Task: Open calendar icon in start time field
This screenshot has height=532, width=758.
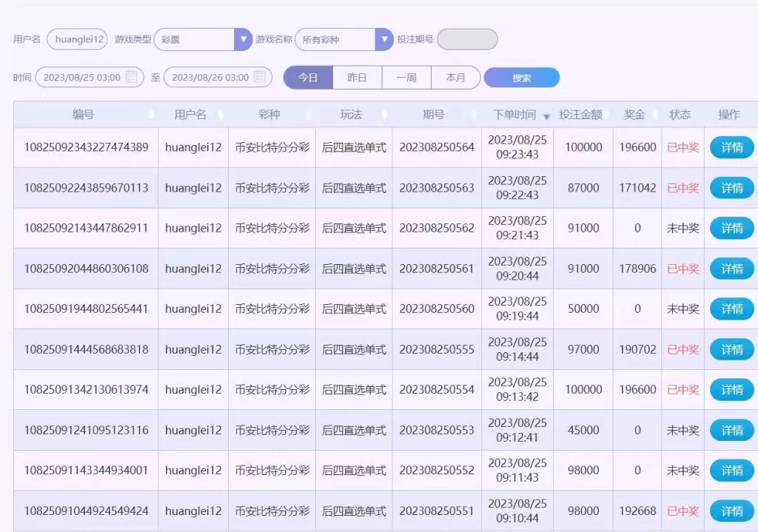Action: tap(132, 77)
